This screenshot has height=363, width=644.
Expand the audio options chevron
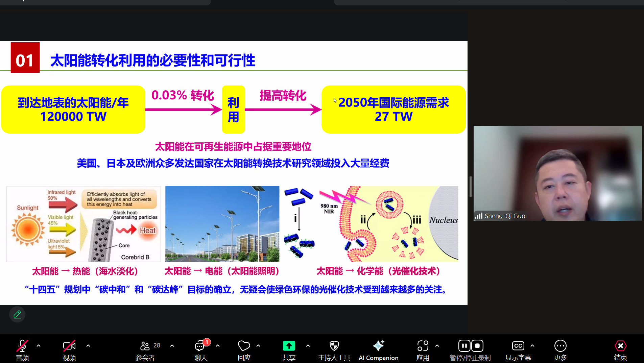pos(39,345)
